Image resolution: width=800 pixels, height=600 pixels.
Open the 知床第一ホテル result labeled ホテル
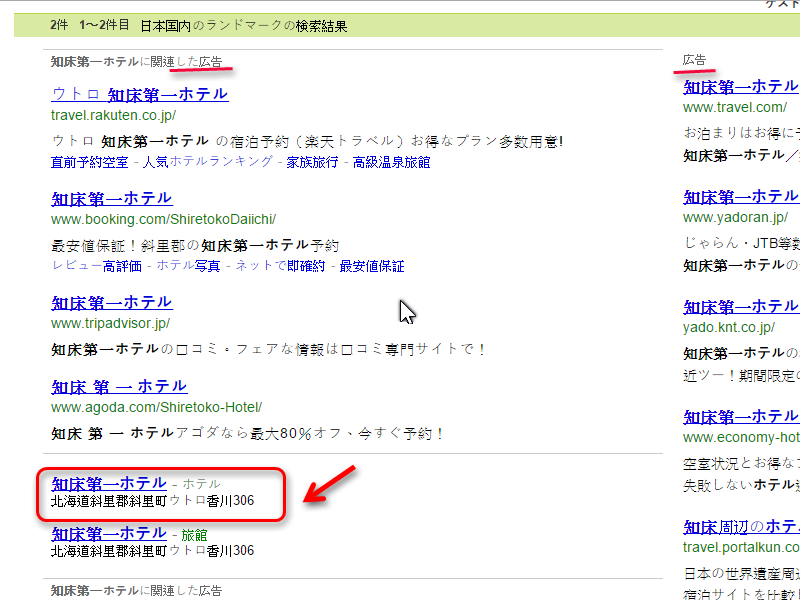(109, 483)
